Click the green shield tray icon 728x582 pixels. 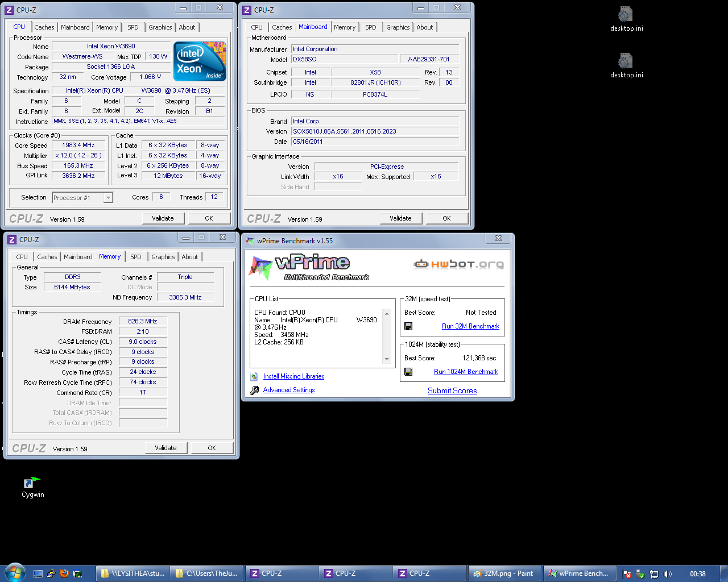[640, 574]
